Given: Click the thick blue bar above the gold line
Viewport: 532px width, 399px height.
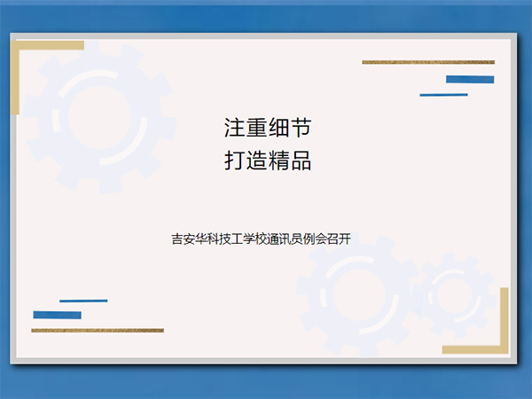Looking at the screenshot, I should [57, 315].
